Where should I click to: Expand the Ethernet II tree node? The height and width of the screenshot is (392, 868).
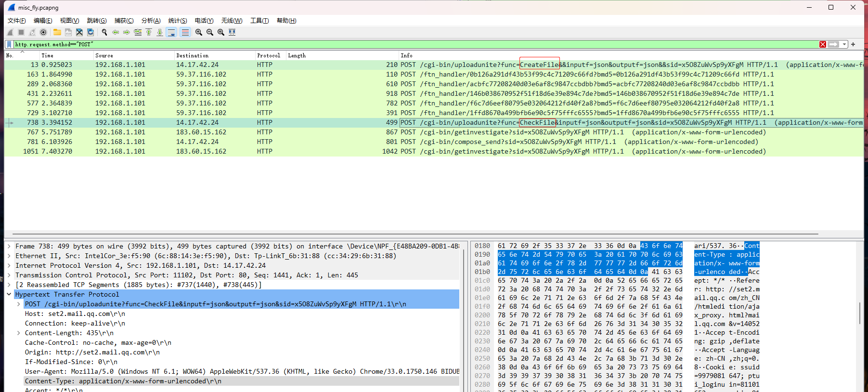tap(9, 256)
